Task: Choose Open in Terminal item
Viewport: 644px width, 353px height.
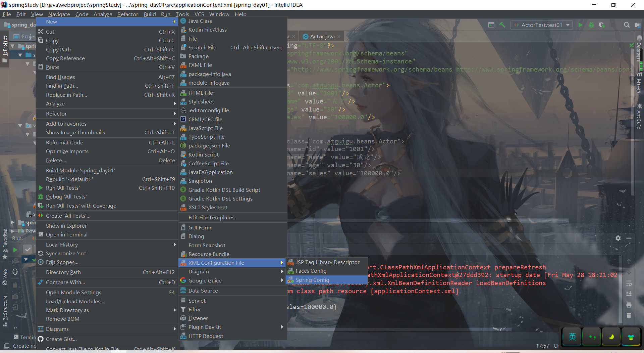Action: (107, 234)
